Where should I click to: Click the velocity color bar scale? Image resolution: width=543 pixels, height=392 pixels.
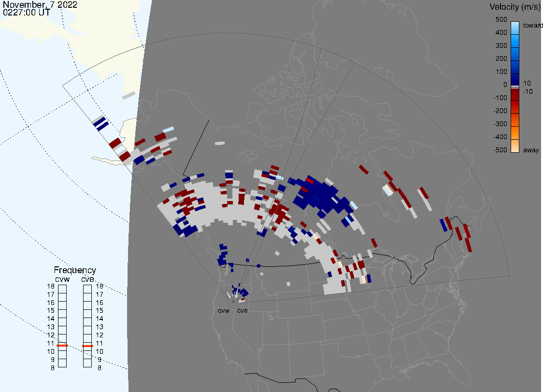pyautogui.click(x=515, y=87)
